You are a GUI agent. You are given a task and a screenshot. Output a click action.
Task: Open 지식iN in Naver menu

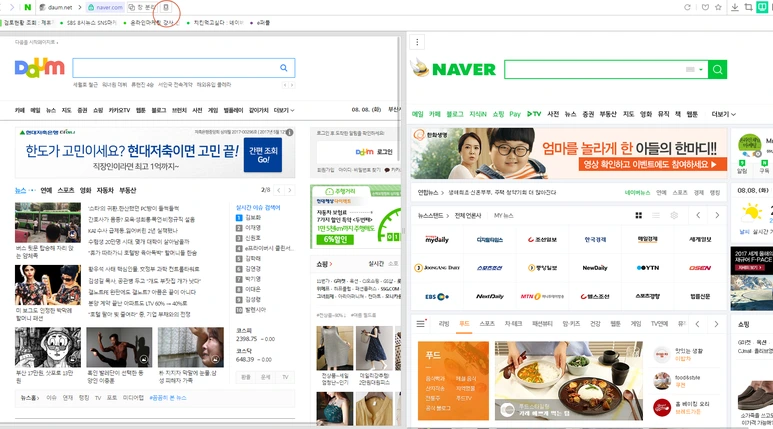[478, 114]
